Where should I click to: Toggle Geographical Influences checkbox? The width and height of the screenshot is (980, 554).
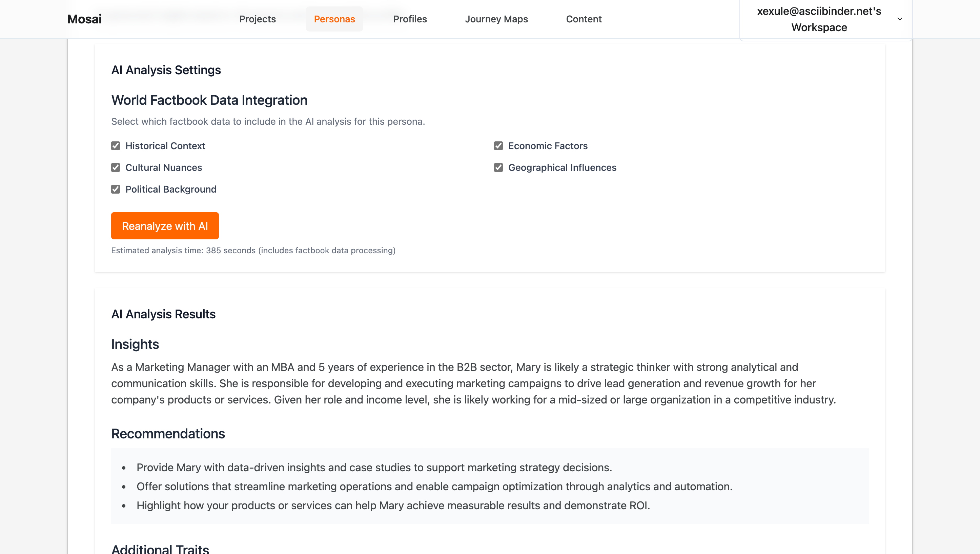point(498,167)
